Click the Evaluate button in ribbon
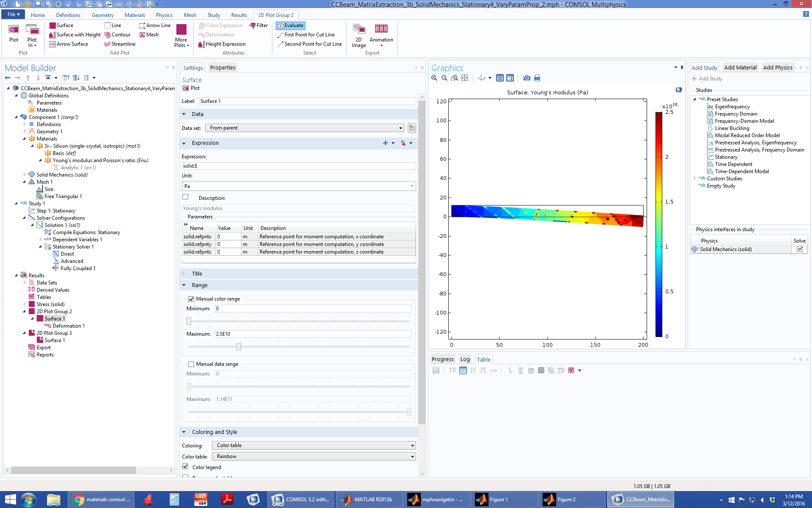This screenshot has width=812, height=508. click(290, 25)
